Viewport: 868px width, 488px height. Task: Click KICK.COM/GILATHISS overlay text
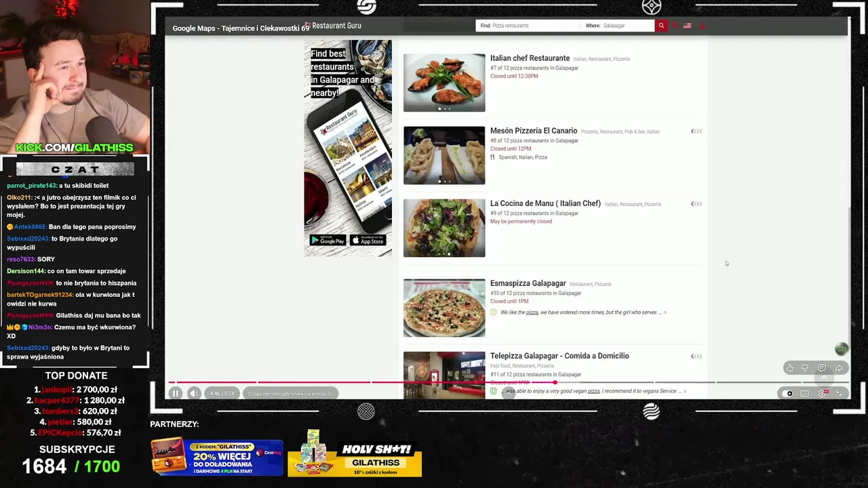pos(75,148)
